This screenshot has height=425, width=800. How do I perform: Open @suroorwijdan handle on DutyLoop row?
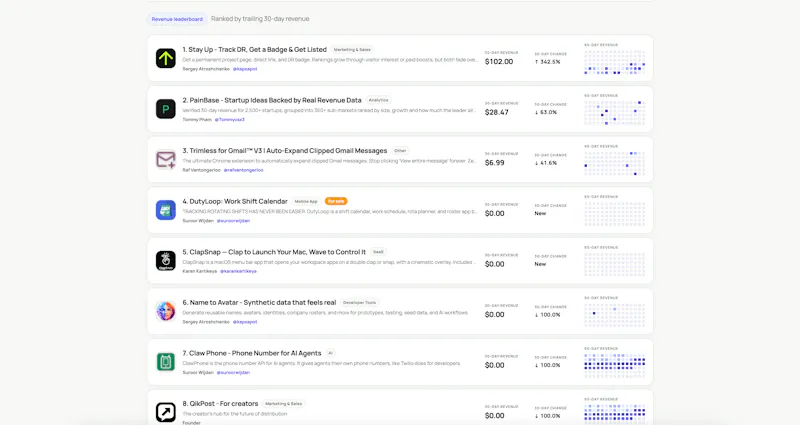[x=233, y=221]
